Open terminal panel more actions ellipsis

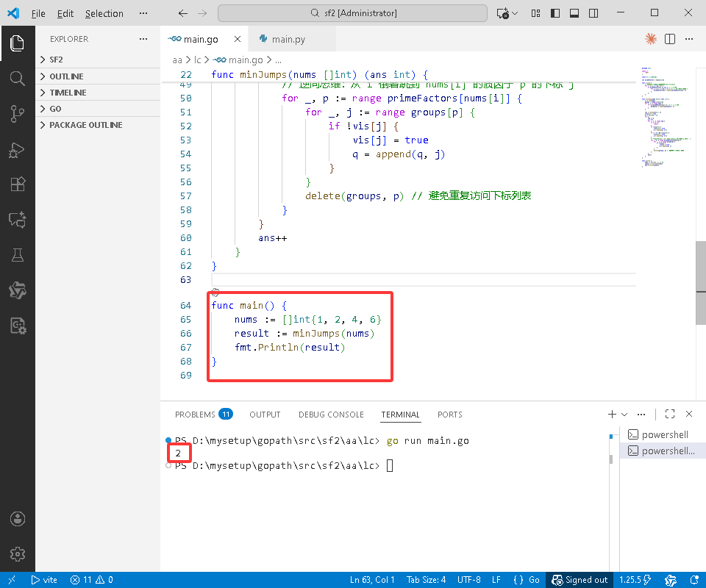point(641,414)
